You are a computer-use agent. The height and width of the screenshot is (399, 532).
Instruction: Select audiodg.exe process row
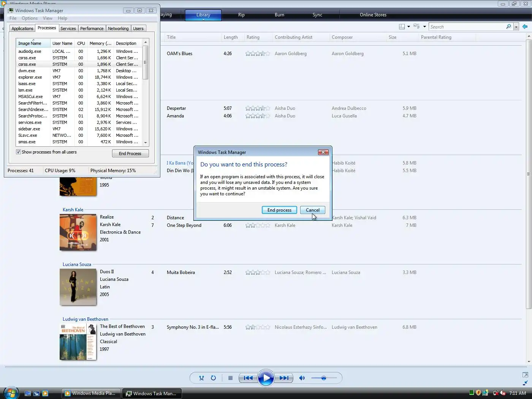click(79, 51)
